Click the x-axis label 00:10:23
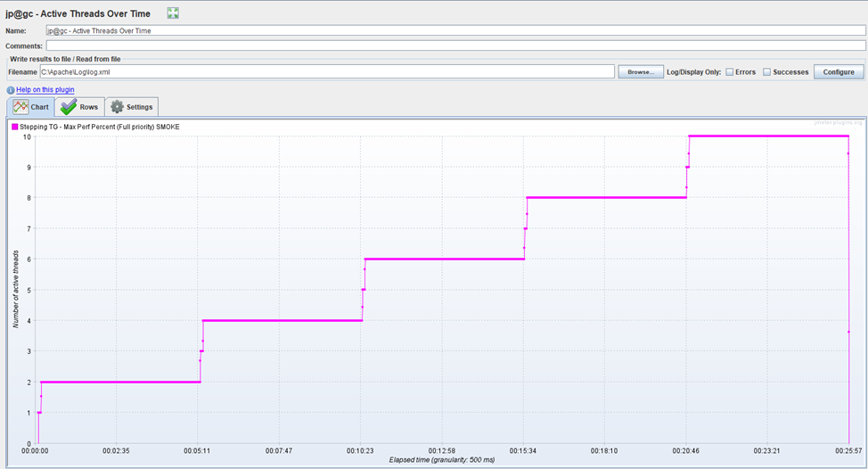Image resolution: width=868 pixels, height=469 pixels. [360, 451]
